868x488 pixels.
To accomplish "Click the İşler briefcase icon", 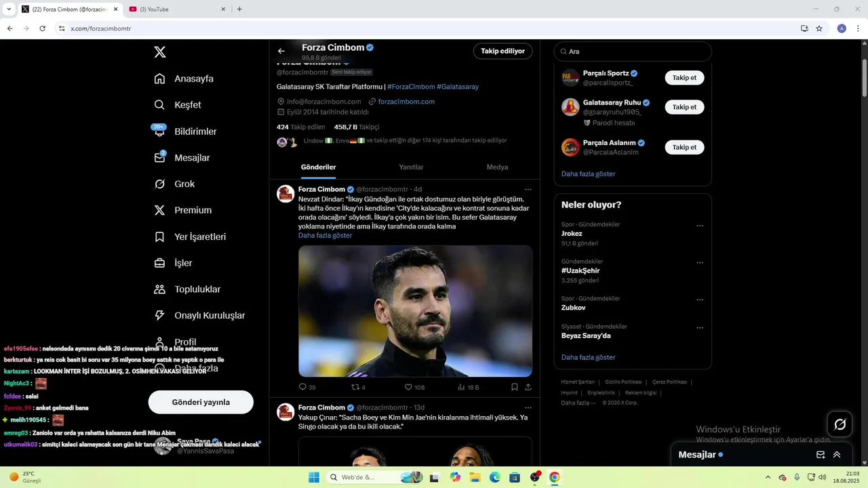I will pyautogui.click(x=159, y=263).
